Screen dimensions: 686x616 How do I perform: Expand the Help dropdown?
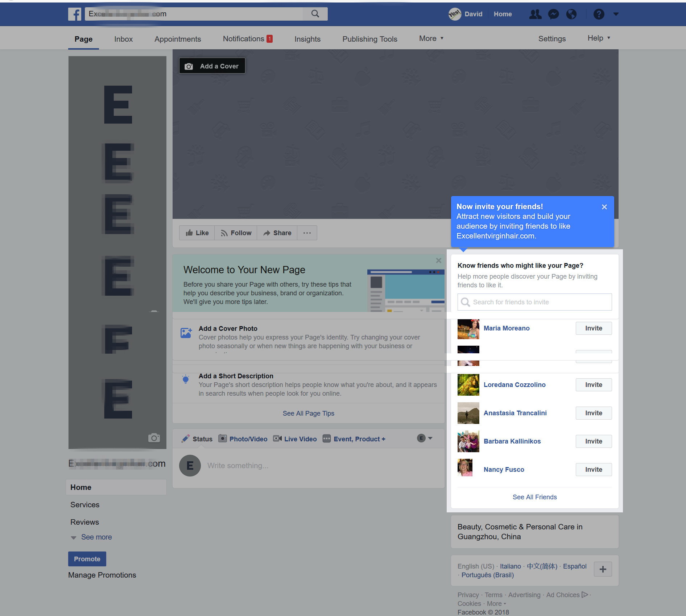tap(599, 38)
